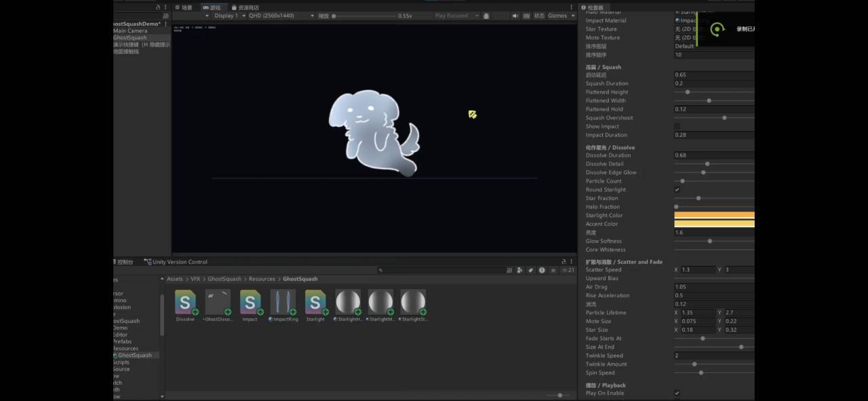Screen dimensions: 868x401
Task: Toggle the Show Impact checkbox
Action: pyautogui.click(x=677, y=126)
